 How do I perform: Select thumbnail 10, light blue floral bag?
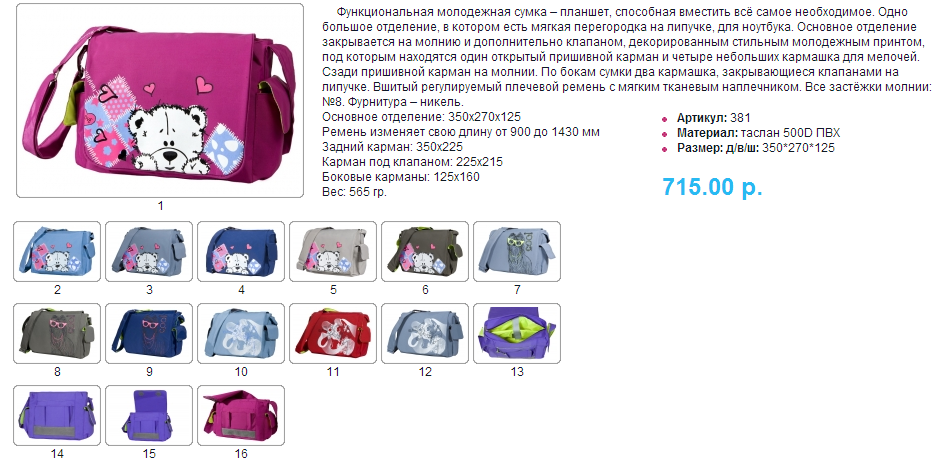pos(241,333)
